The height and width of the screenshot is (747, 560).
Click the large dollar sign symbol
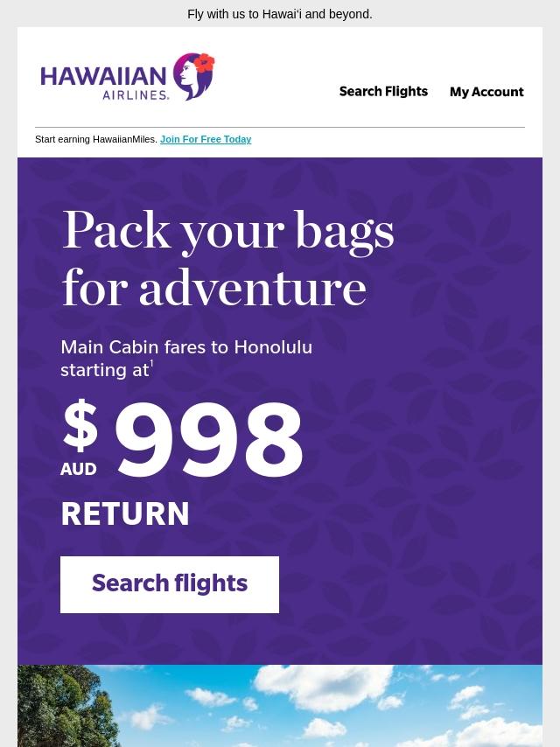point(80,425)
